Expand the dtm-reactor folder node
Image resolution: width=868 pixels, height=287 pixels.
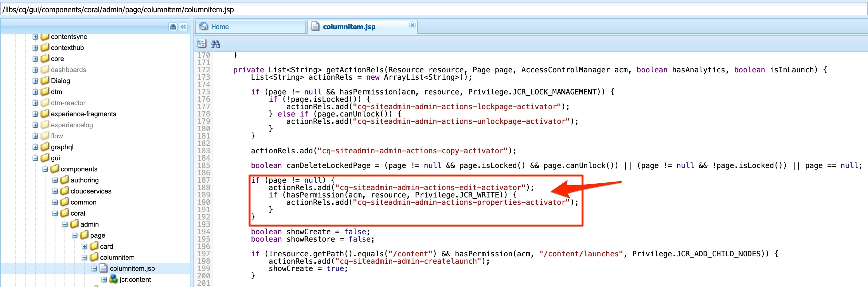[x=35, y=103]
